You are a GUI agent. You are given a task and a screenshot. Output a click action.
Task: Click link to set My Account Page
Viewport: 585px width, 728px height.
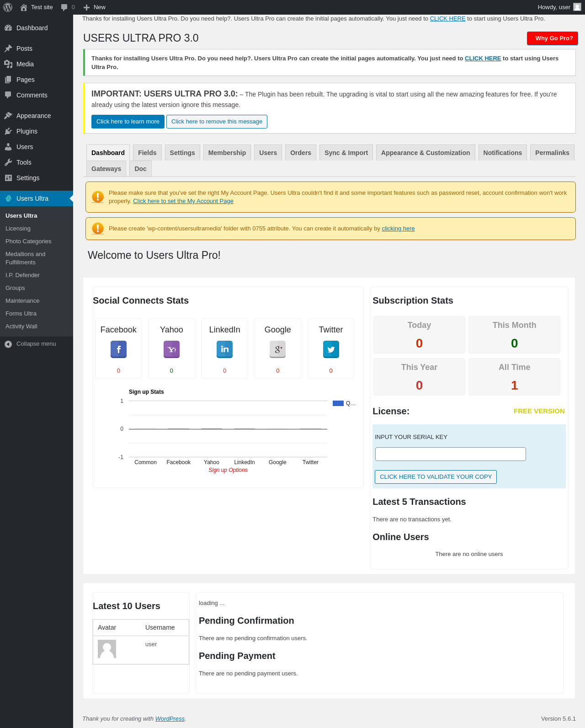pyautogui.click(x=183, y=201)
